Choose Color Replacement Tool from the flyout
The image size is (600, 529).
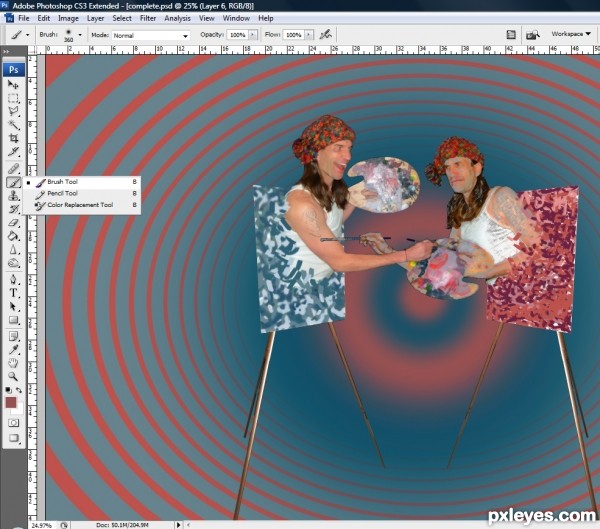click(x=82, y=205)
